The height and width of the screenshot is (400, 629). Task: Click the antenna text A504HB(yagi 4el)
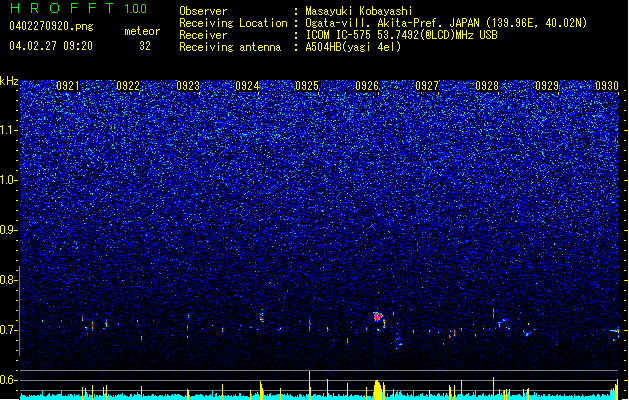click(353, 47)
